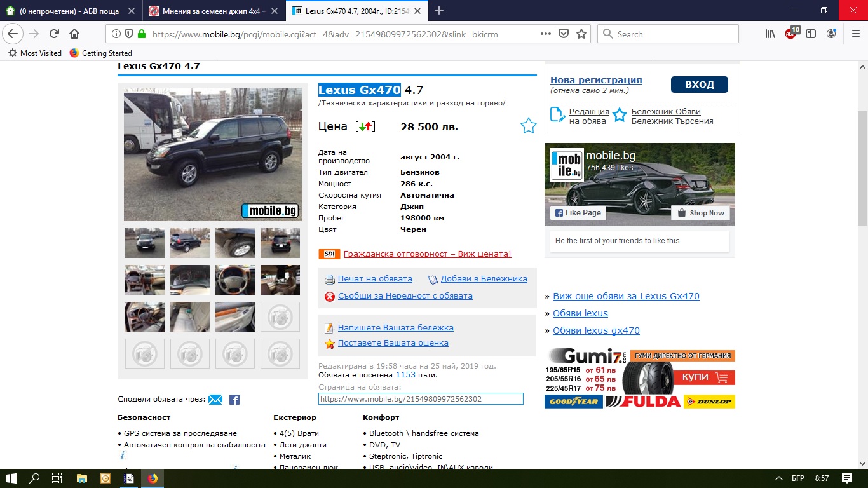The height and width of the screenshot is (488, 868).
Task: Open the page actions three-dots menu
Action: pyautogui.click(x=545, y=34)
